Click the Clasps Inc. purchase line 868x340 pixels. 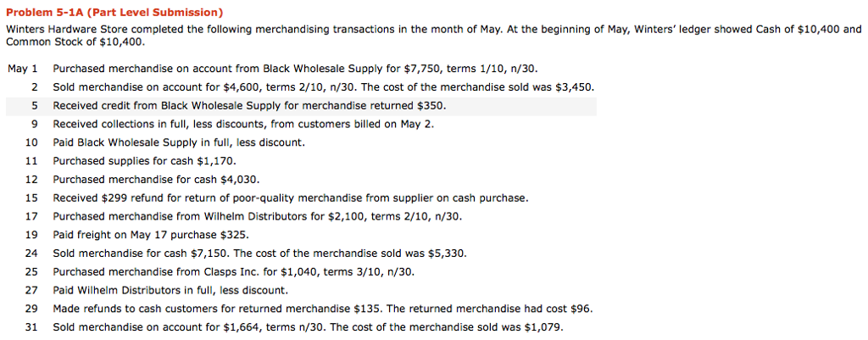click(x=233, y=271)
